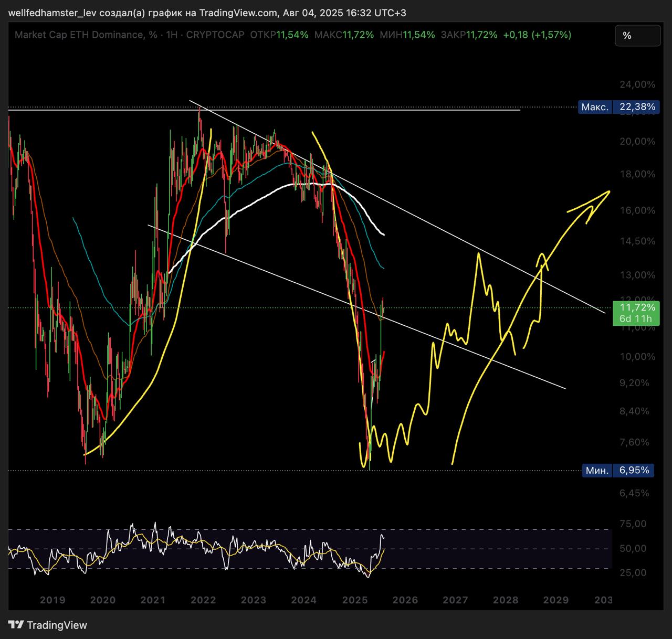Viewport: 672px width, 639px height.
Task: Click the 2028 time axis label
Action: click(506, 600)
